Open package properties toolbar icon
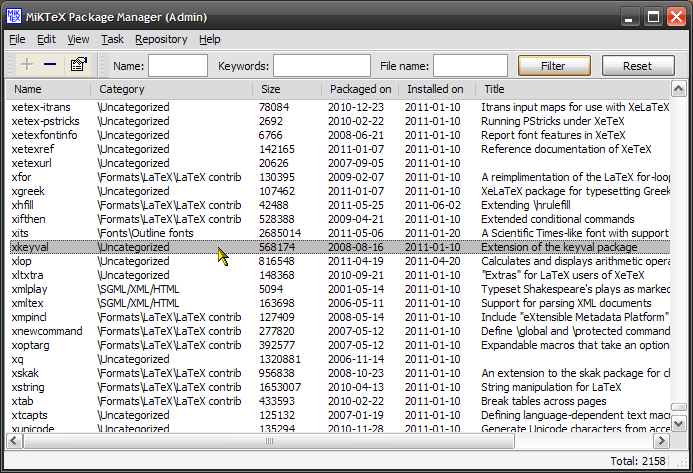Image resolution: width=693 pixels, height=473 pixels. 78,65
